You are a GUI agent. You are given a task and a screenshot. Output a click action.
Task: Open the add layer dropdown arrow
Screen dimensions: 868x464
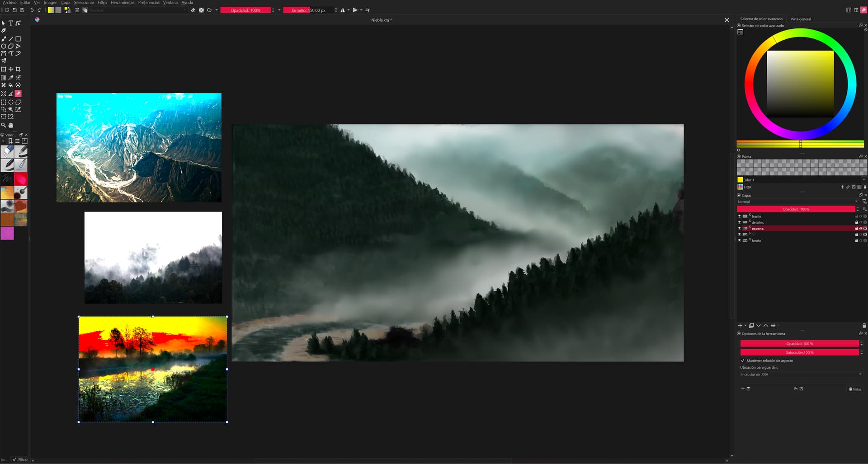coord(745,325)
